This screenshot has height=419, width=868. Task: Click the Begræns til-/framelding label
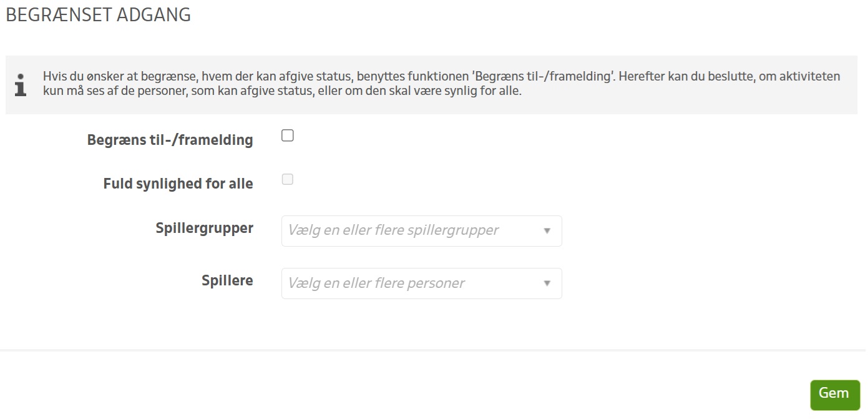pos(170,140)
